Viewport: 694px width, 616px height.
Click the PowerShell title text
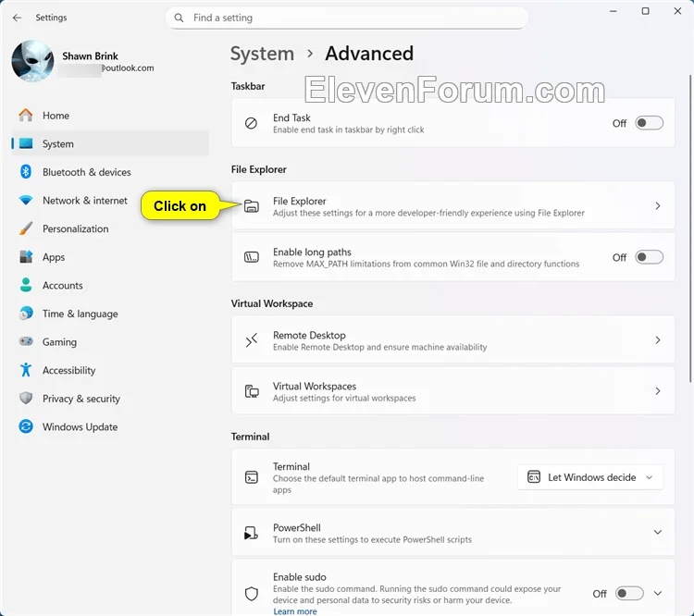pyautogui.click(x=296, y=527)
